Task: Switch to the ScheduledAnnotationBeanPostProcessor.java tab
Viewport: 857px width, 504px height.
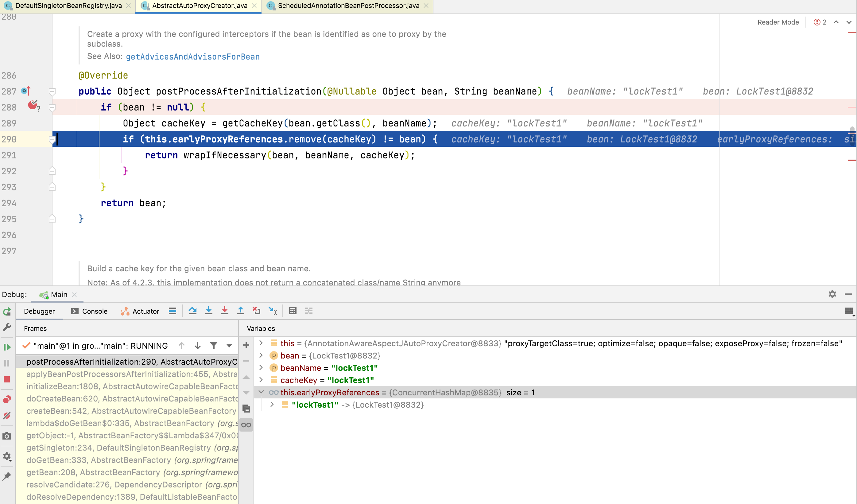Action: click(x=347, y=6)
